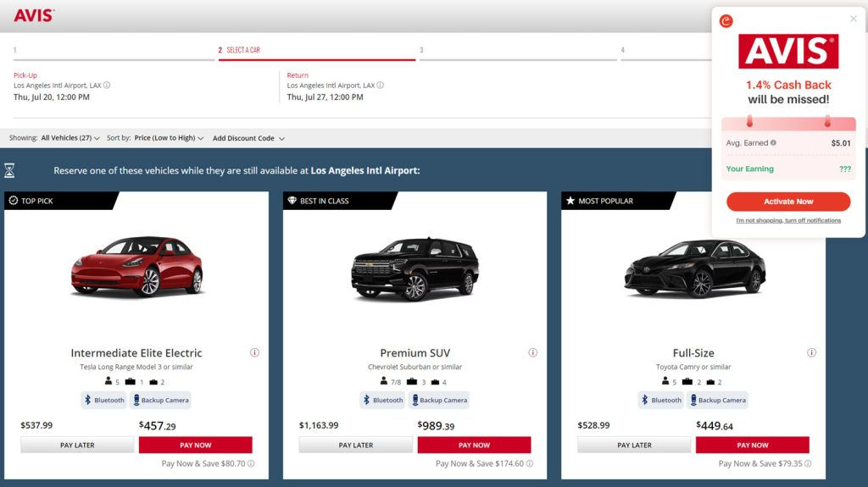Click Return label text
The image size is (868, 487).
click(298, 75)
